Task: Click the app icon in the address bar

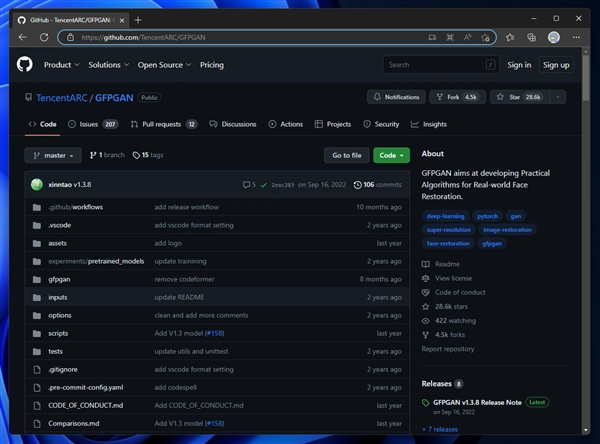Action: click(x=432, y=37)
